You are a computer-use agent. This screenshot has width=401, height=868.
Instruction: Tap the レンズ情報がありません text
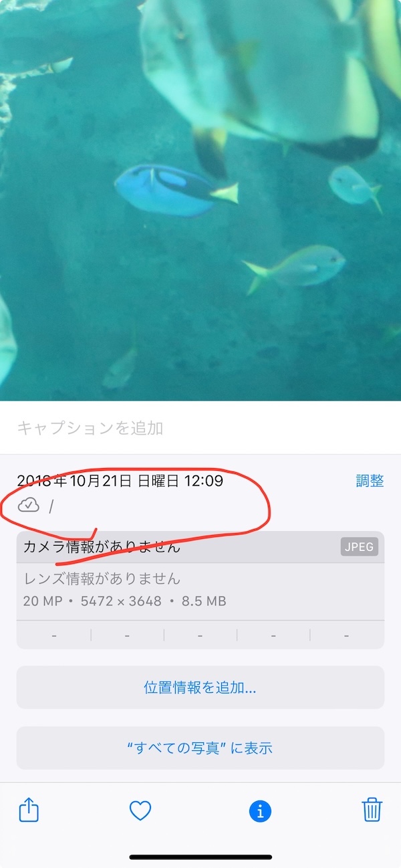click(x=102, y=578)
